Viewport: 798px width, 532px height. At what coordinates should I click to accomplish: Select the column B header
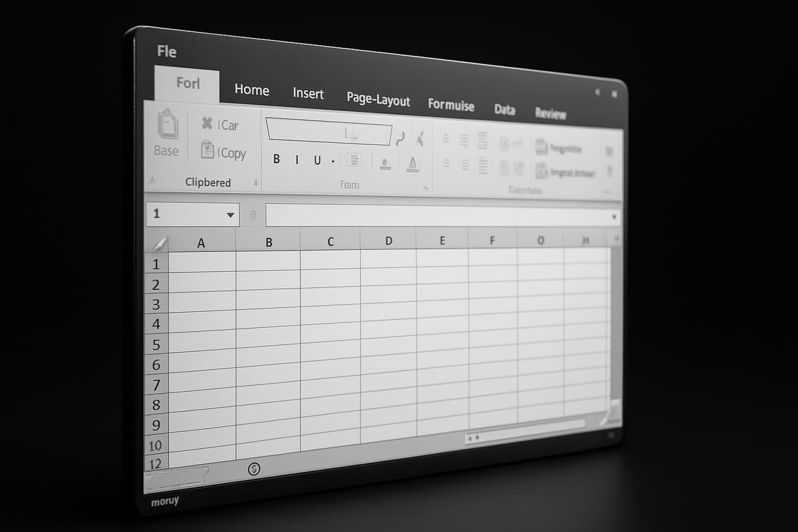268,242
